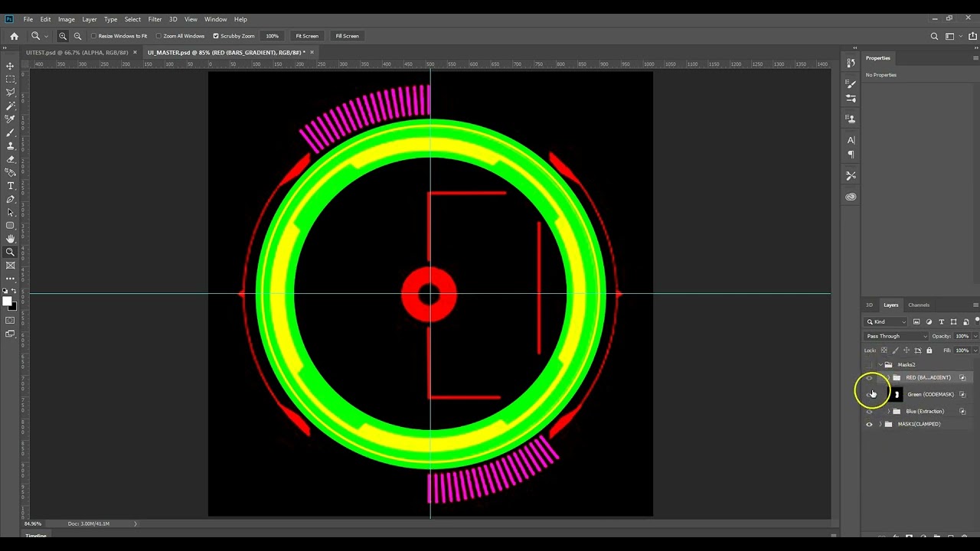Screen dimensions: 980x551
Task: Select the Rectangle shape tool
Action: pyautogui.click(x=11, y=226)
